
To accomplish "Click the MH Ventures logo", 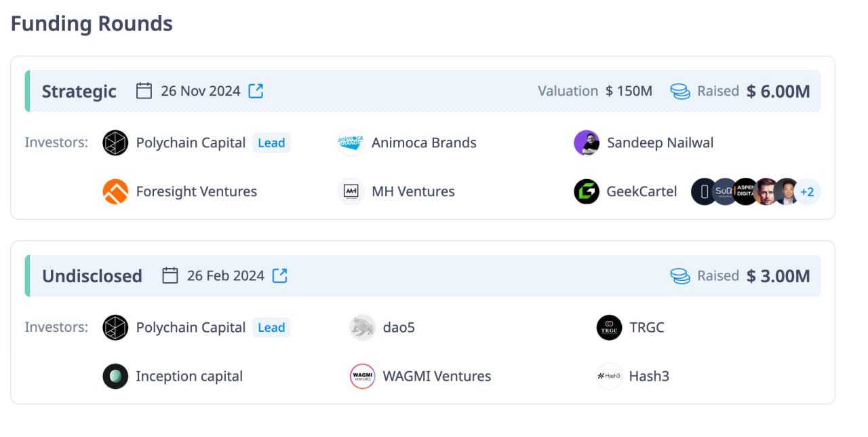I will (351, 192).
